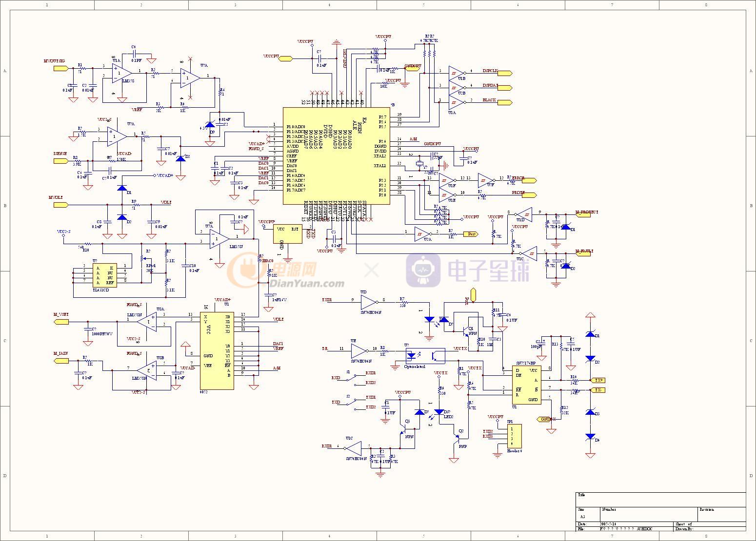Select the ERROR output port

pos(529,180)
